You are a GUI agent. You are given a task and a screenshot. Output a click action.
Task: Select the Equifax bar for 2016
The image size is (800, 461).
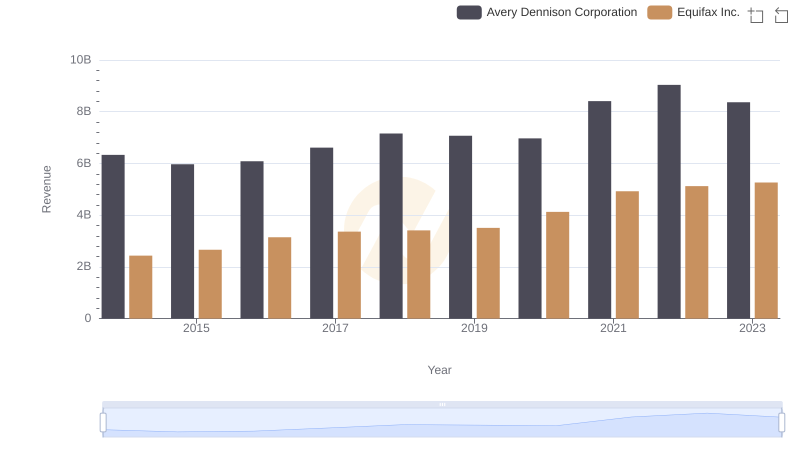pyautogui.click(x=280, y=278)
